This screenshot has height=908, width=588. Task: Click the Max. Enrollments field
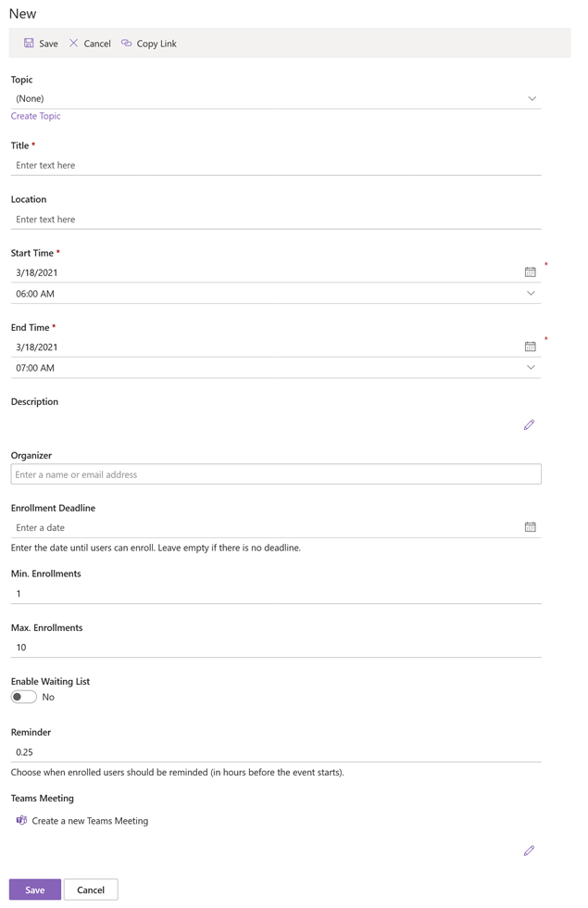[x=276, y=648]
